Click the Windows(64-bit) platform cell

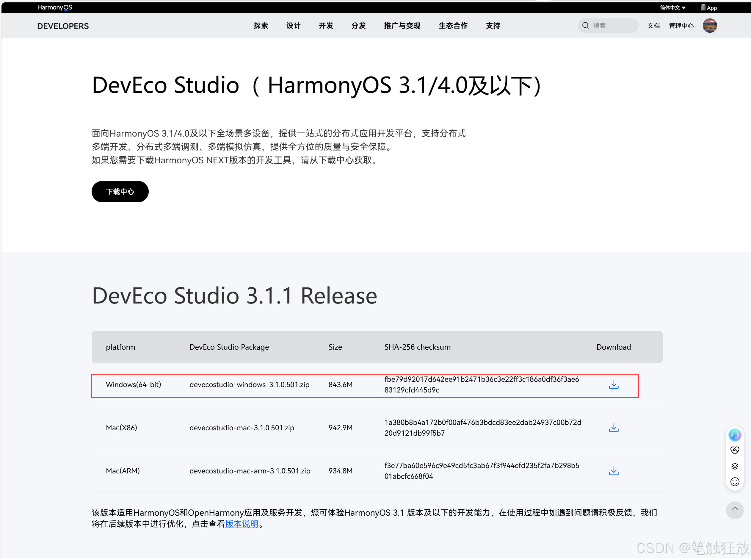click(x=134, y=385)
